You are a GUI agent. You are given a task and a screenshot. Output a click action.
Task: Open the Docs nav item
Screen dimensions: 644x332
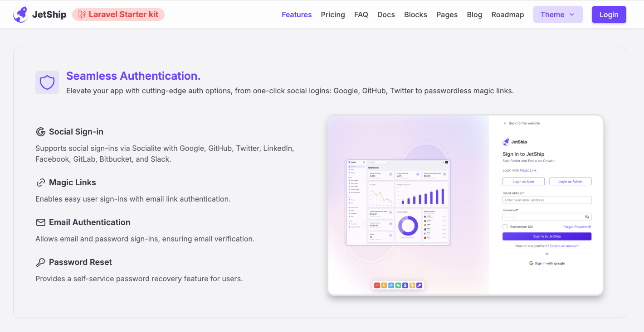(386, 14)
